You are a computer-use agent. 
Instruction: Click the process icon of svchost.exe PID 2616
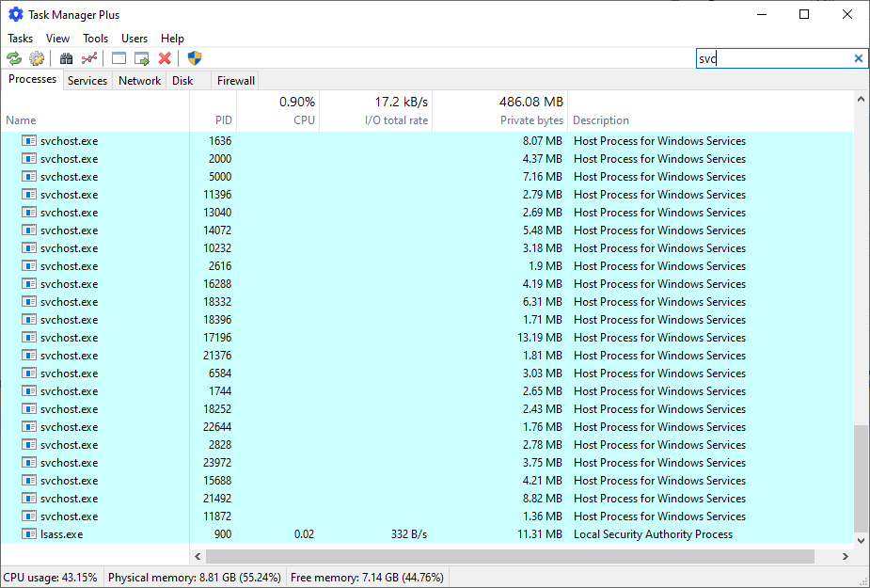[29, 265]
